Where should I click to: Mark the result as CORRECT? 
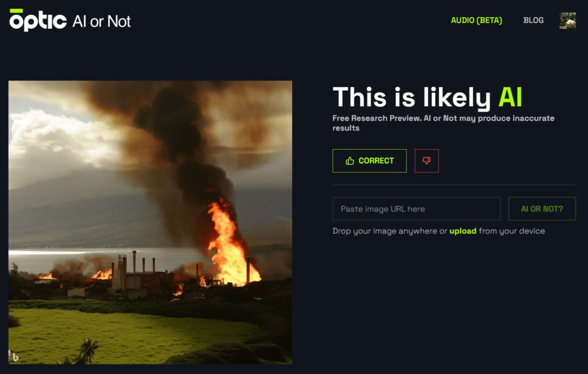point(369,161)
